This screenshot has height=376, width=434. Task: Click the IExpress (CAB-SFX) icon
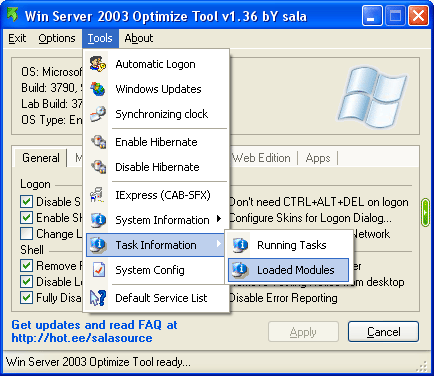pos(97,195)
